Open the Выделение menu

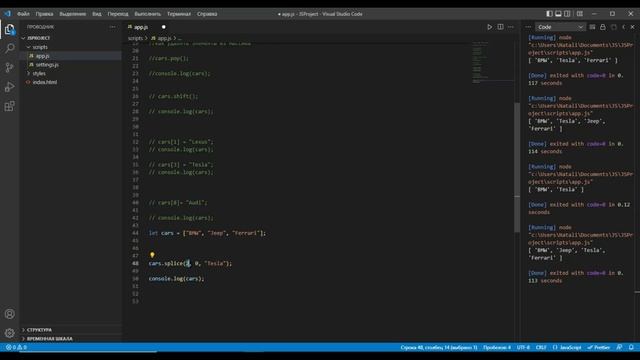coord(73,14)
